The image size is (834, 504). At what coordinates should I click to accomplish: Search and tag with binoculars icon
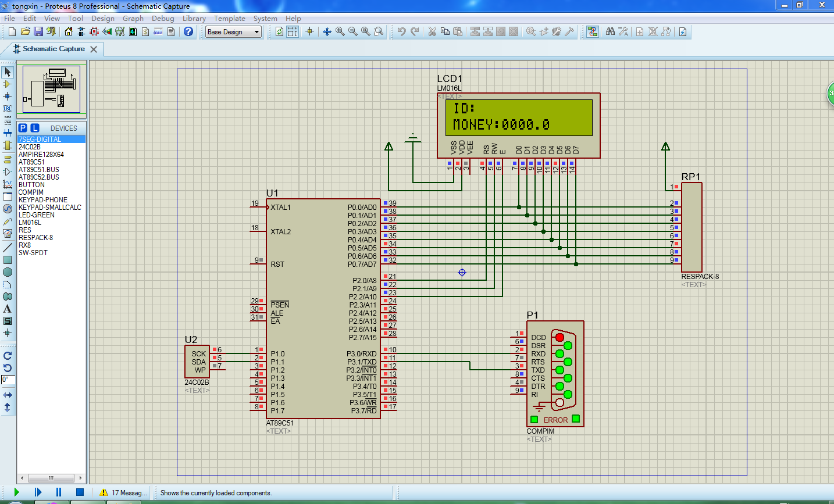tap(610, 31)
